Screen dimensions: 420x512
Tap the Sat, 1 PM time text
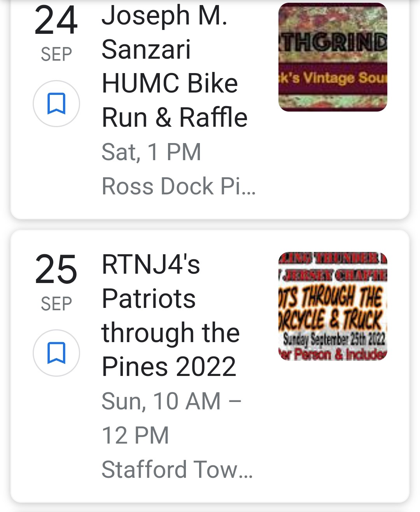pyautogui.click(x=151, y=152)
